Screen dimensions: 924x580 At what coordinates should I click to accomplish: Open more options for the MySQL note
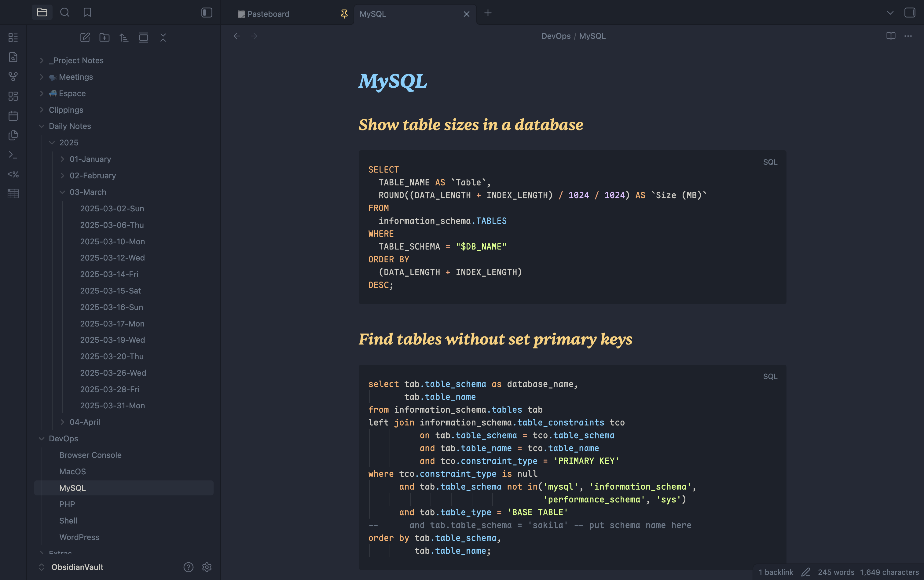908,36
